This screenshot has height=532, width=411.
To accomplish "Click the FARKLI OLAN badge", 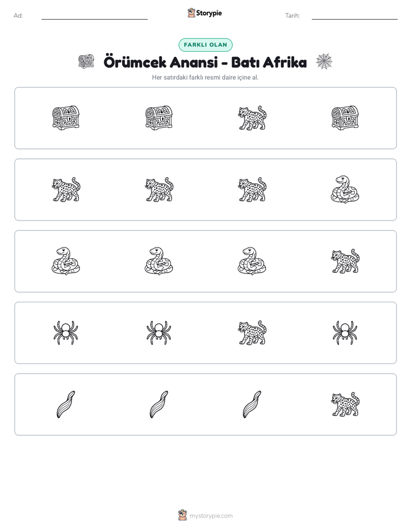I will 205,45.
